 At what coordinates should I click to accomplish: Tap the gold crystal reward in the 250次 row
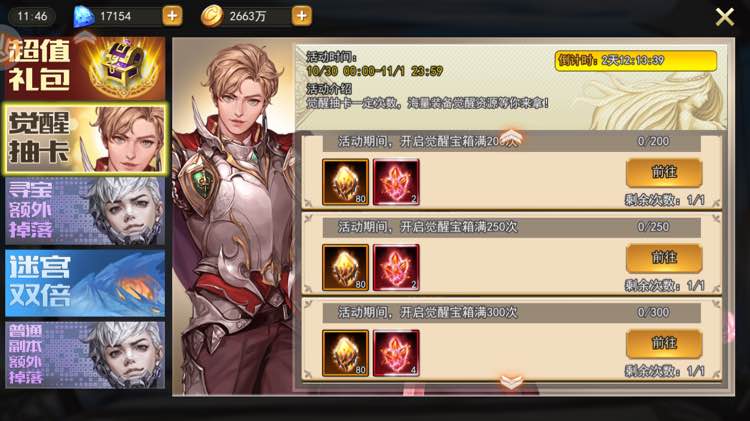pyautogui.click(x=345, y=267)
